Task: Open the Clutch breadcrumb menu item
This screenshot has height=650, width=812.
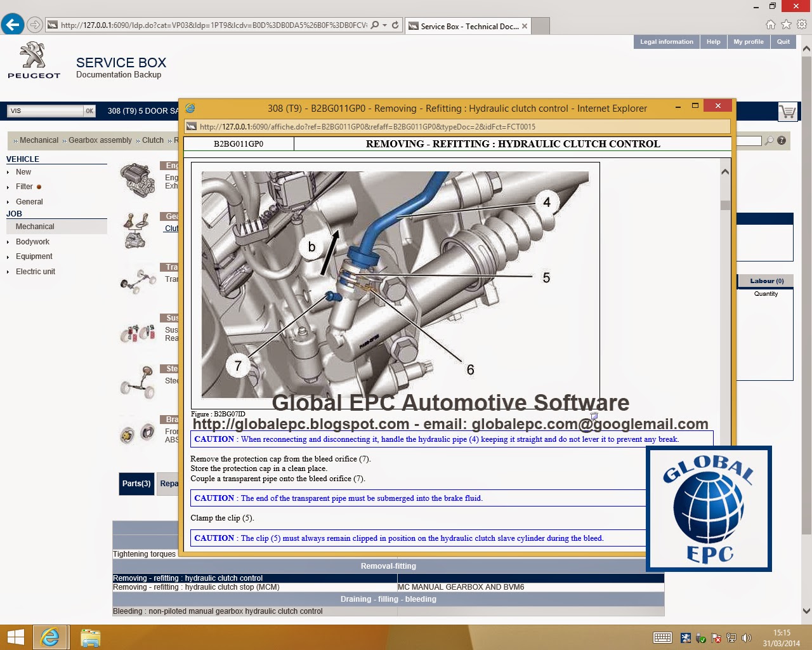Action: click(152, 140)
